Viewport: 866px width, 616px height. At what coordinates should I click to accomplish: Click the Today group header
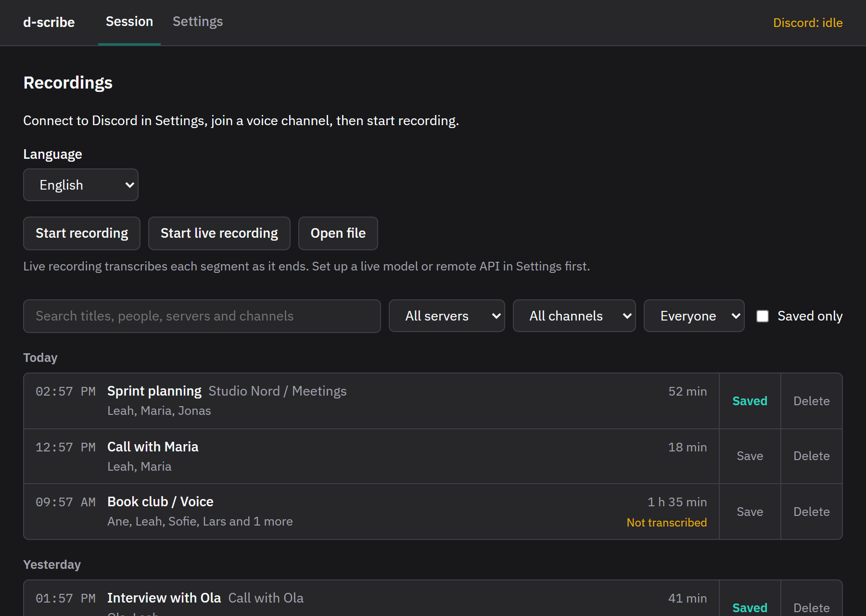tap(40, 358)
